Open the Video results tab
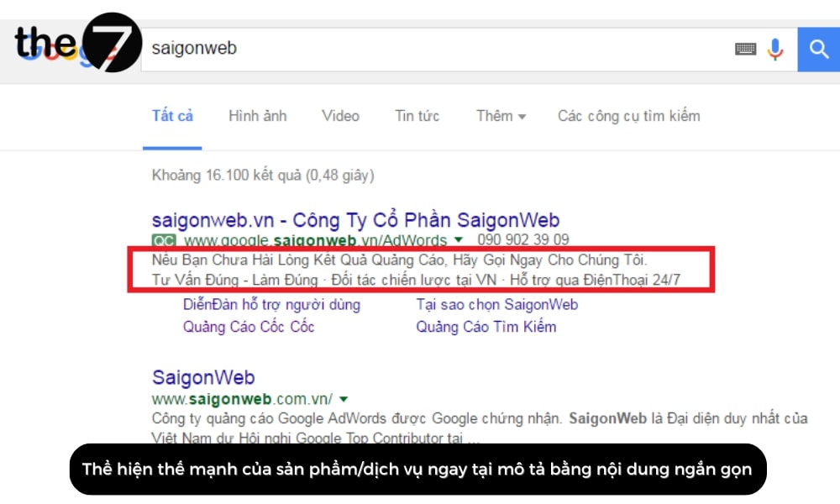 pyautogui.click(x=340, y=116)
